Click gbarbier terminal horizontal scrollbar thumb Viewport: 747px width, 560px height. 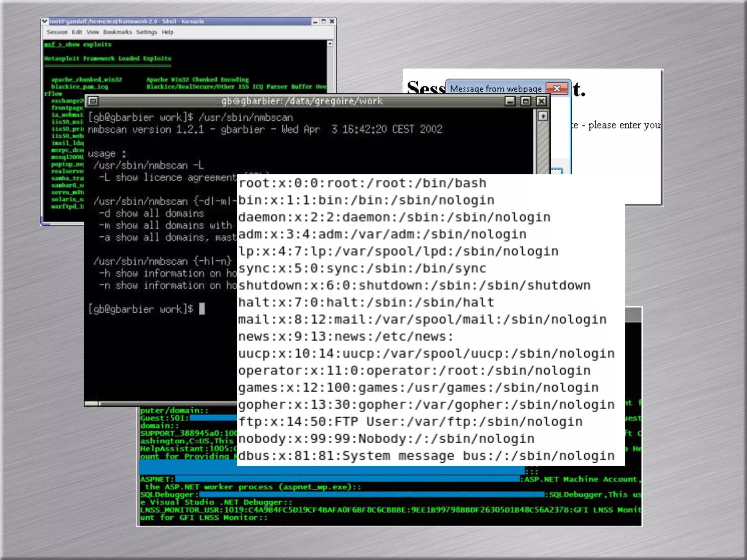click(x=92, y=403)
